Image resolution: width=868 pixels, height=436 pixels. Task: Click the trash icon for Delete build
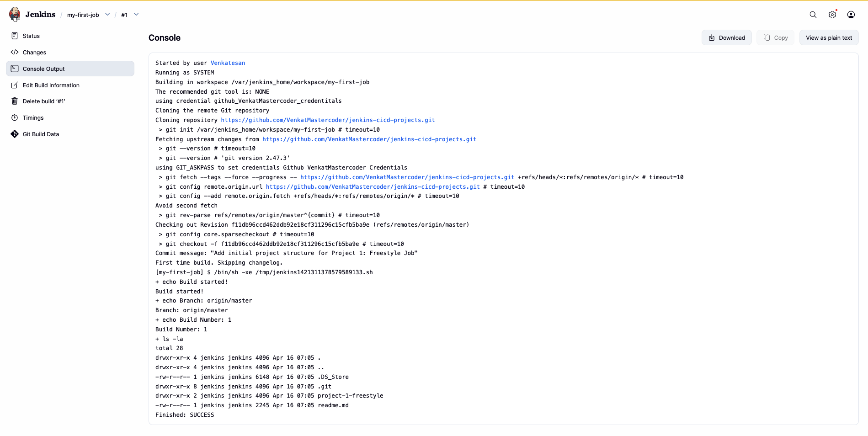coord(15,101)
